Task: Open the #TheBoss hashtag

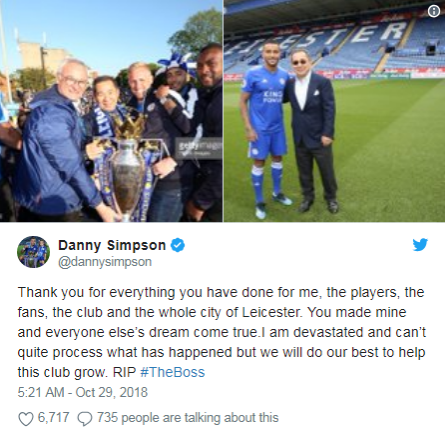Action: click(x=173, y=372)
